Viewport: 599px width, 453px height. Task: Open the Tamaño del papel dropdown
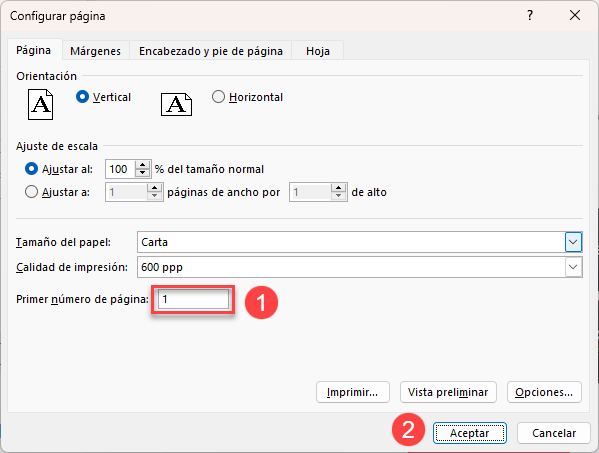tap(573, 242)
